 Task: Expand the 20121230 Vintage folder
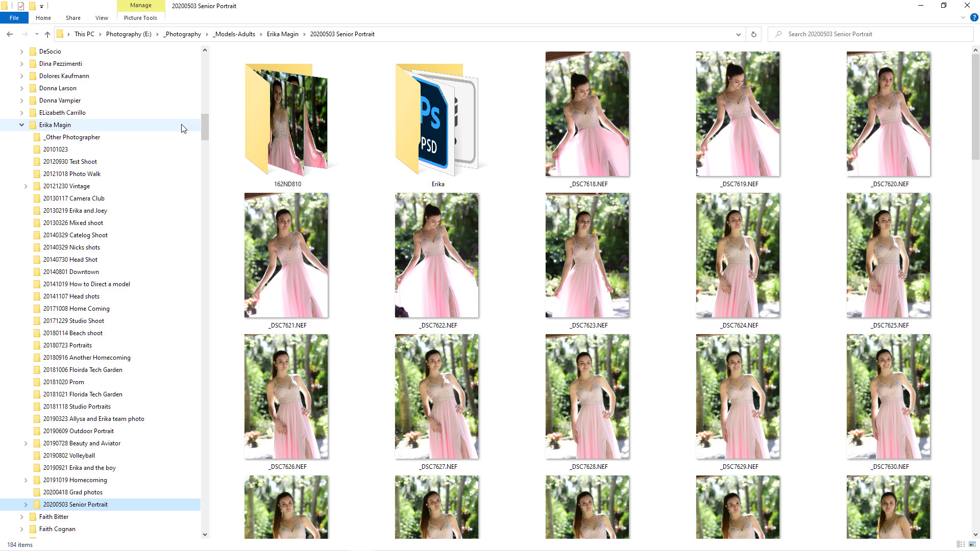tap(26, 186)
